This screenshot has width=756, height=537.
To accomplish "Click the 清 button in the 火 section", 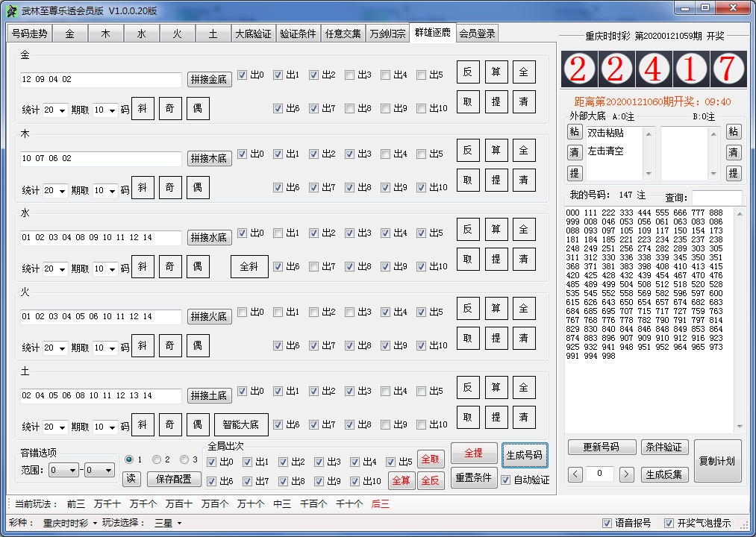I will click(523, 338).
